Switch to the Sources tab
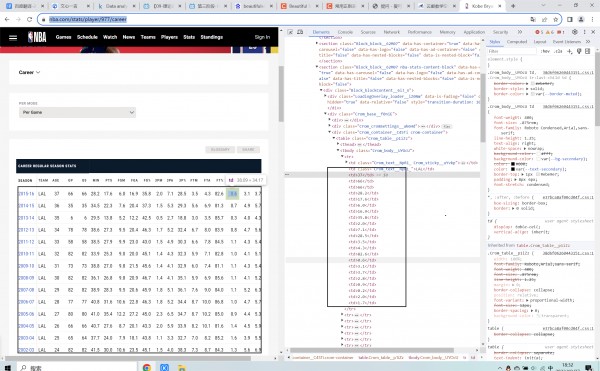Viewport: 600px width, 371px height. pos(368,32)
